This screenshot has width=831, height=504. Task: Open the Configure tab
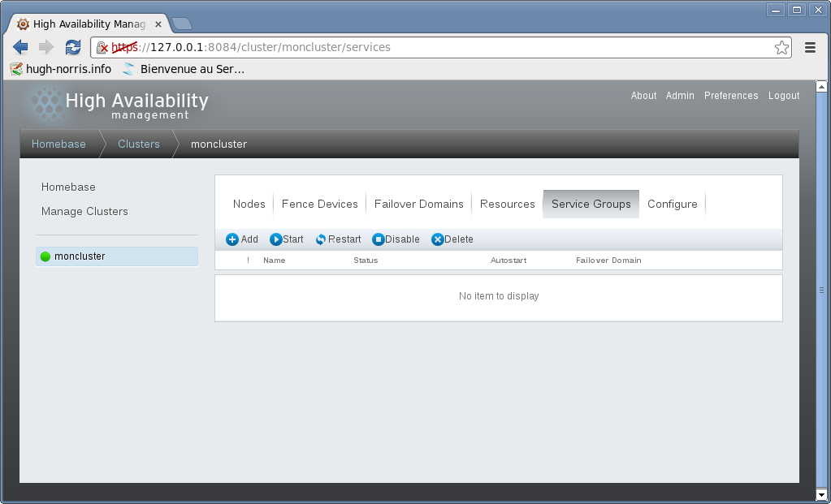(672, 204)
